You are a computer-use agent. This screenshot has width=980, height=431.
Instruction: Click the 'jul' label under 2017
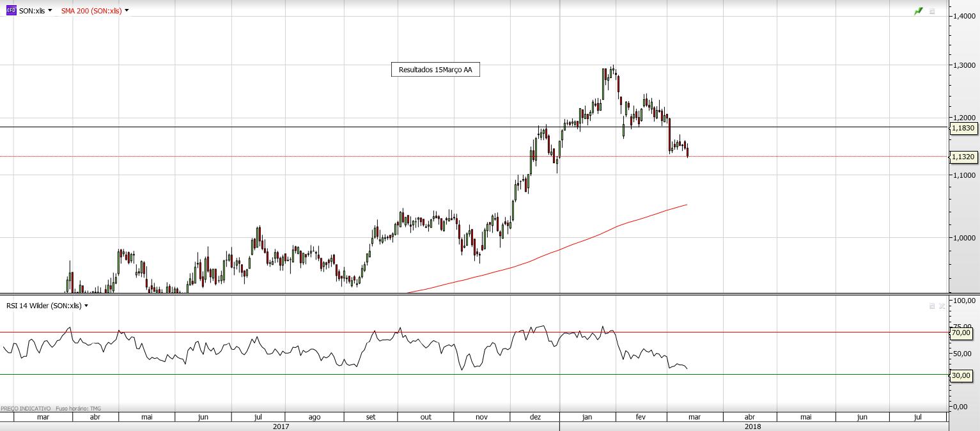click(258, 417)
